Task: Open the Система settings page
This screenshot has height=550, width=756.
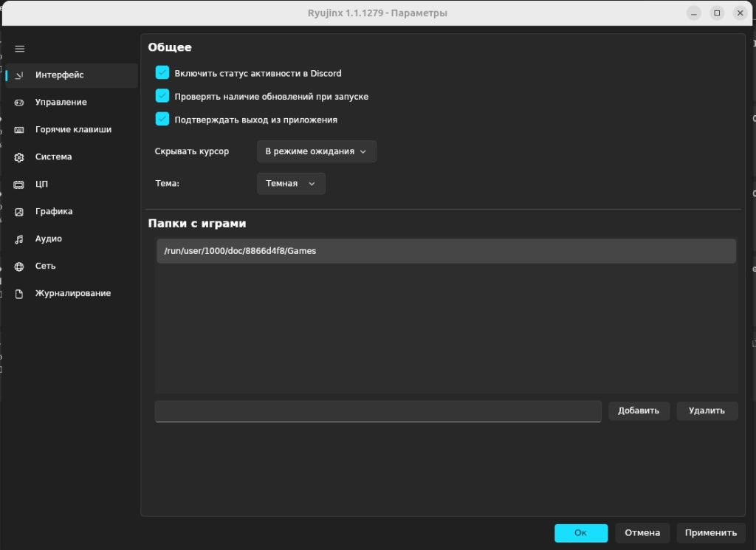Action: click(72, 157)
